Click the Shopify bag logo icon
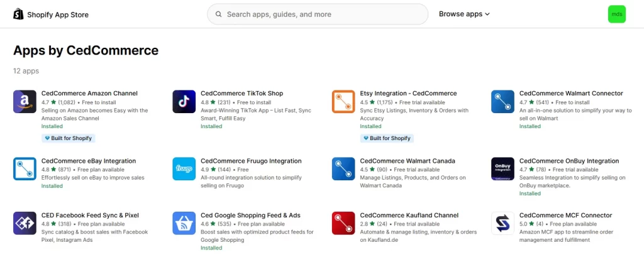This screenshot has height=255, width=644. [18, 14]
